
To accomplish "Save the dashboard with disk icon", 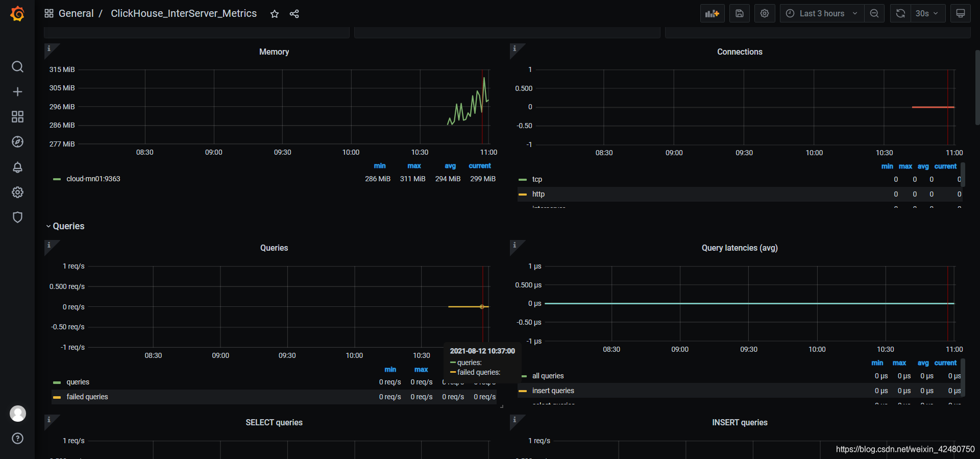I will pyautogui.click(x=740, y=13).
